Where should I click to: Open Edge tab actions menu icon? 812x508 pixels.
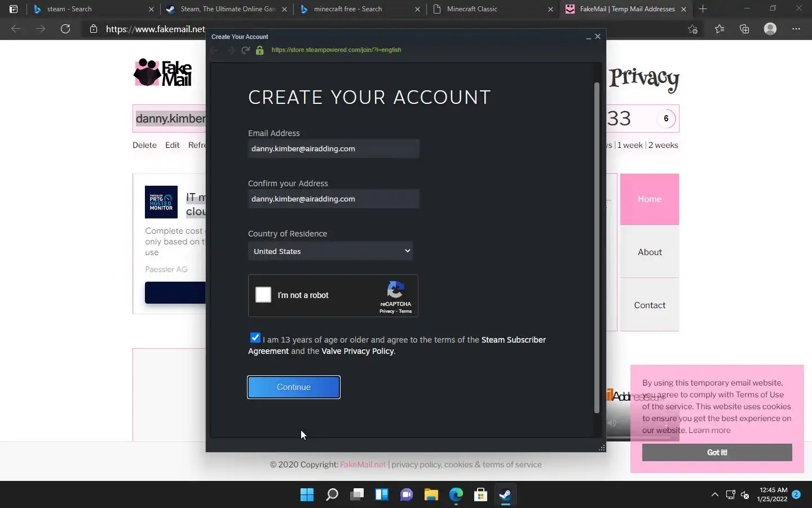[14, 9]
